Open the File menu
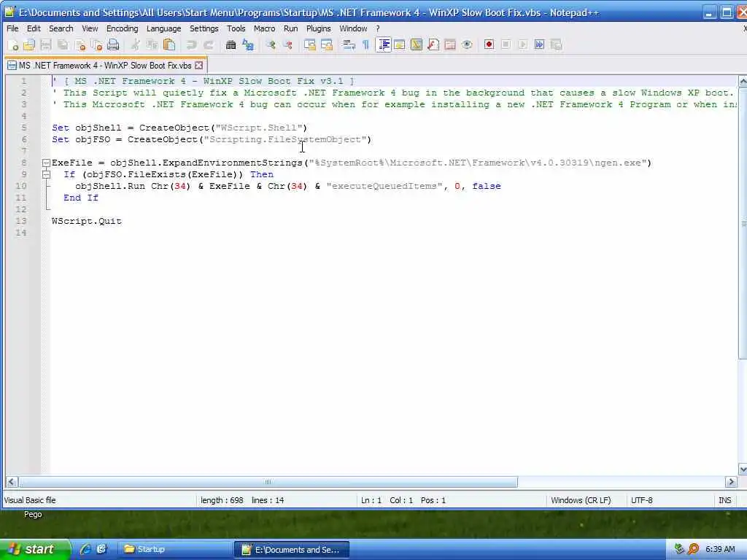 pos(12,28)
